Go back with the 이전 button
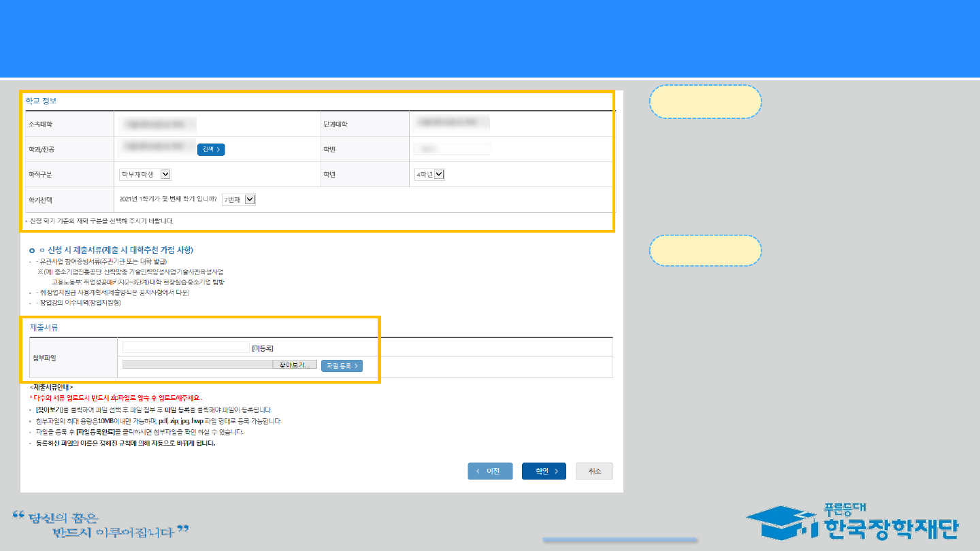Screen dimensions: 980x551 [x=490, y=471]
